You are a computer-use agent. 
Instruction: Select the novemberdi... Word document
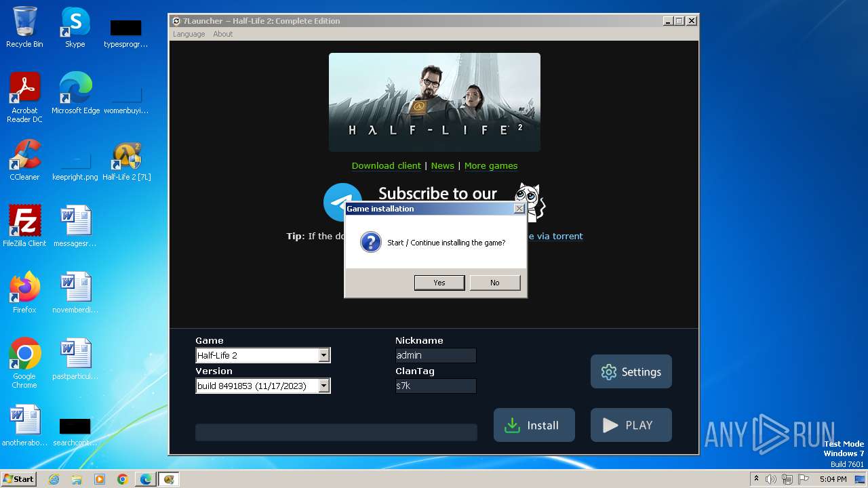[75, 293]
